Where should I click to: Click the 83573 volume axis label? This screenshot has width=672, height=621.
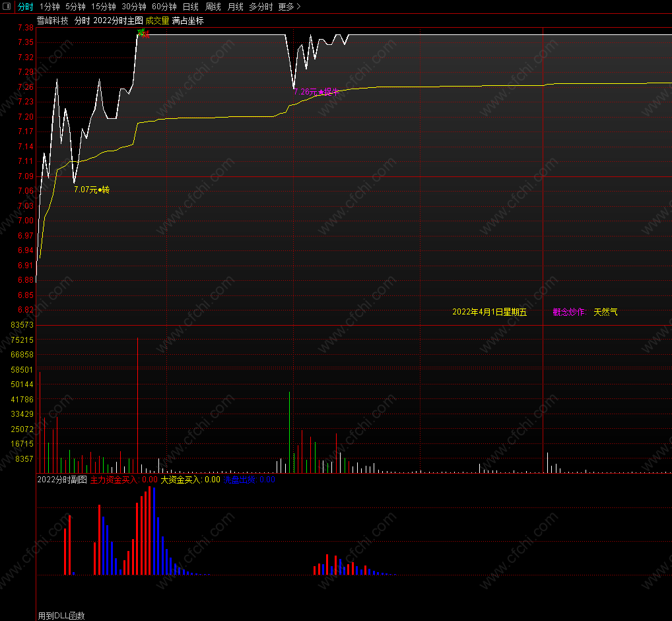[22, 325]
